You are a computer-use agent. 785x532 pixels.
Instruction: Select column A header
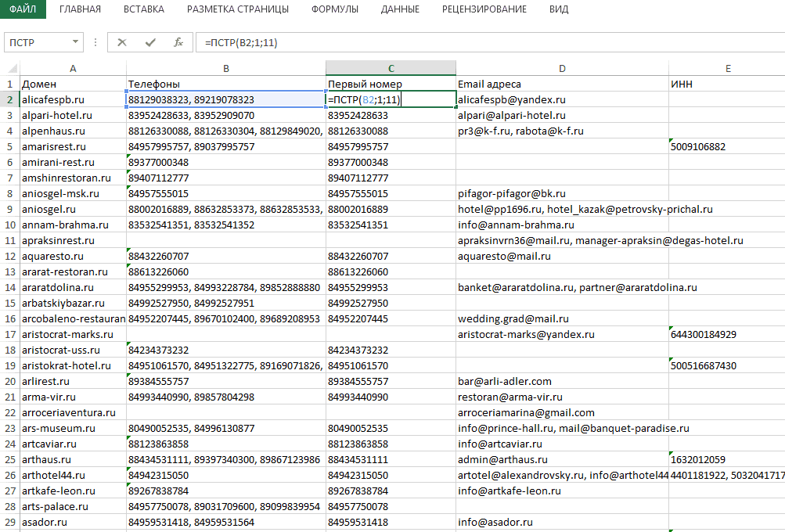(73, 69)
